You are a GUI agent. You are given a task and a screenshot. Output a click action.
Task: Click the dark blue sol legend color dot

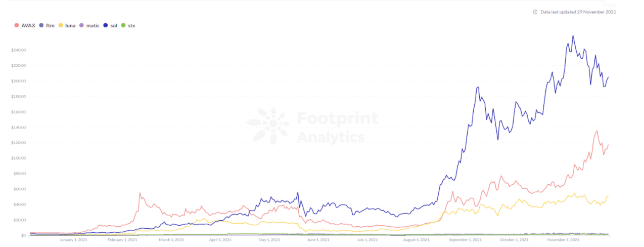106,25
